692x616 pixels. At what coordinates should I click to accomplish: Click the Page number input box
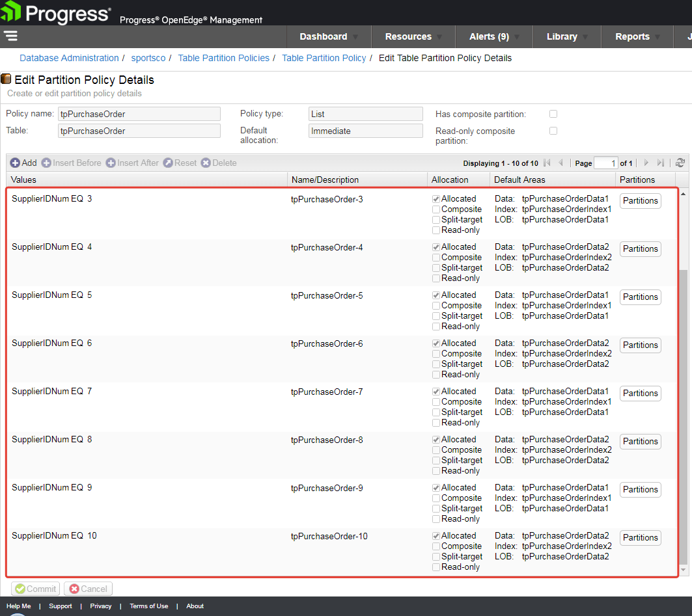606,163
